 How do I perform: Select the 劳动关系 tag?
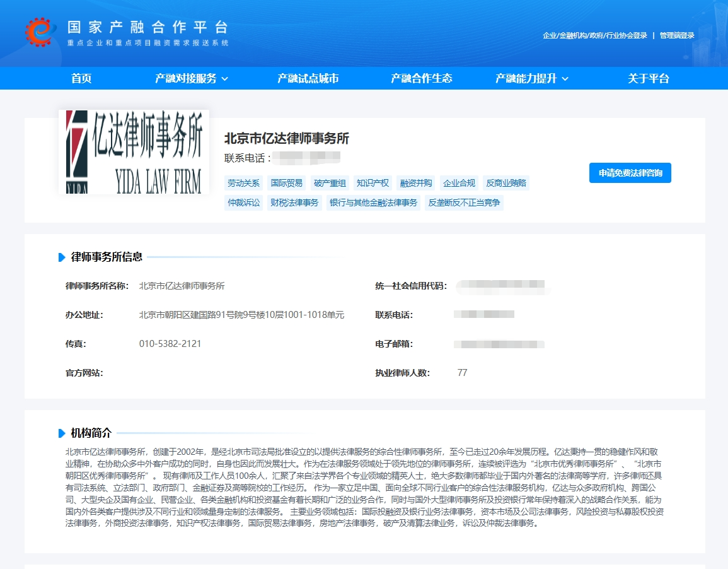pyautogui.click(x=243, y=183)
